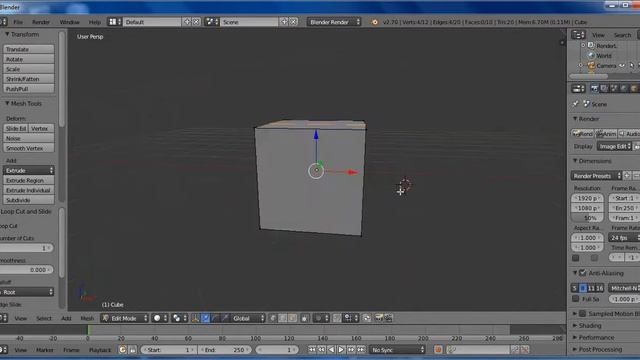
Task: Select vertex select mode icon
Action: [x=273, y=318]
